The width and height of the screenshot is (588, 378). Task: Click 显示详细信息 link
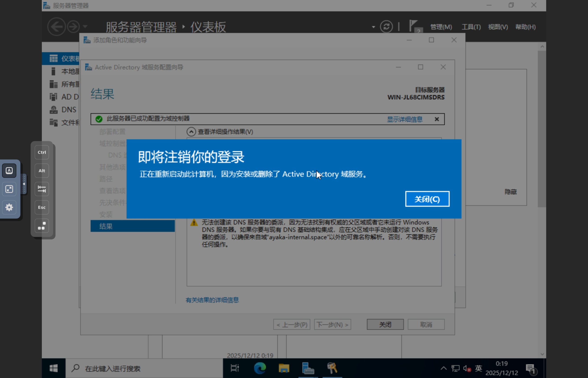click(405, 119)
